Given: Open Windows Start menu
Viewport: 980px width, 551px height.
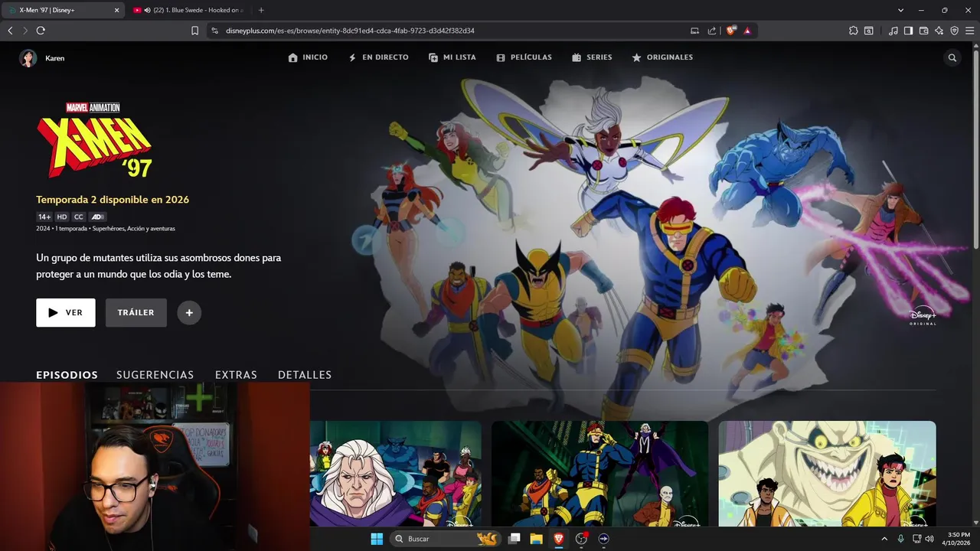Looking at the screenshot, I should tap(377, 539).
